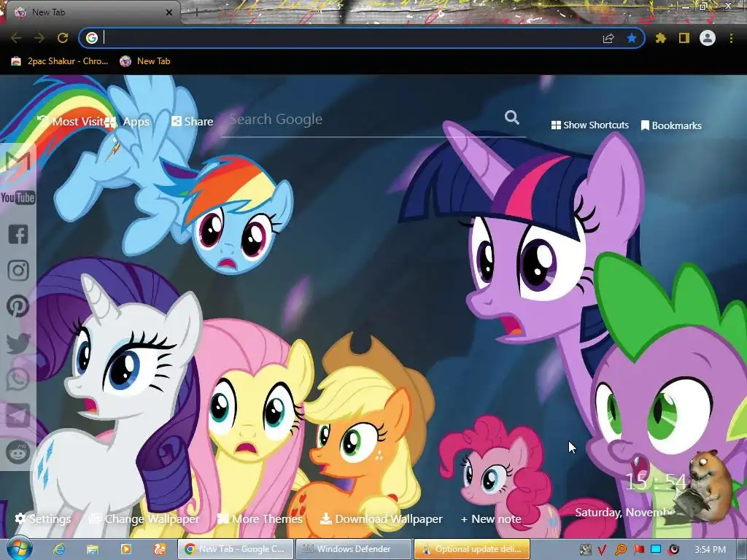
Task: Click the Twitter bird icon
Action: click(18, 343)
